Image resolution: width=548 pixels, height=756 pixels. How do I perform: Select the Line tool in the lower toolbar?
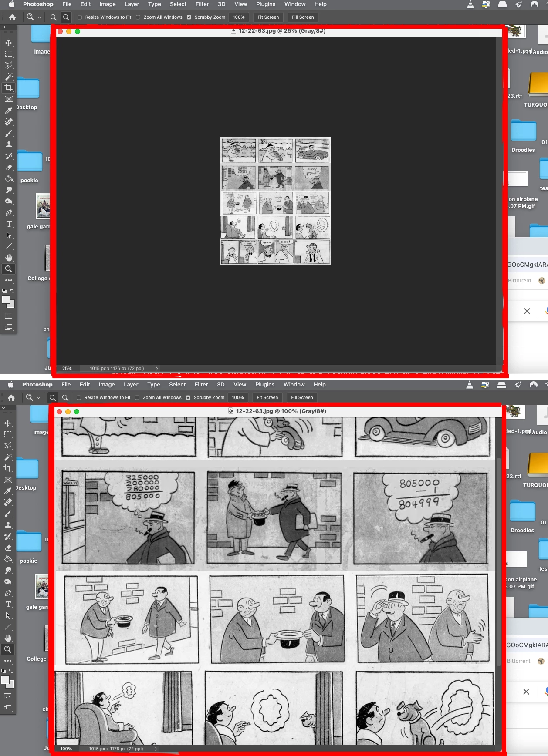(8, 627)
